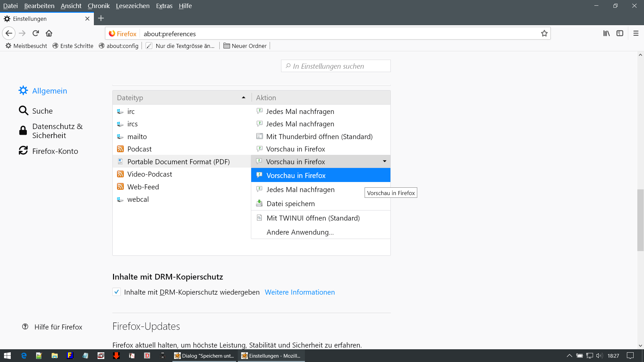Open the Library icon in toolbar
Screen dimensions: 644x362
click(x=606, y=33)
